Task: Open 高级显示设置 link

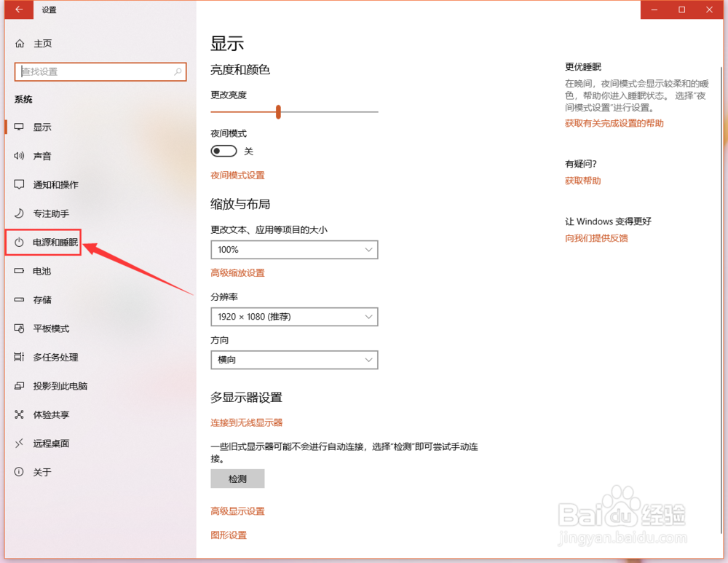Action: tap(237, 511)
